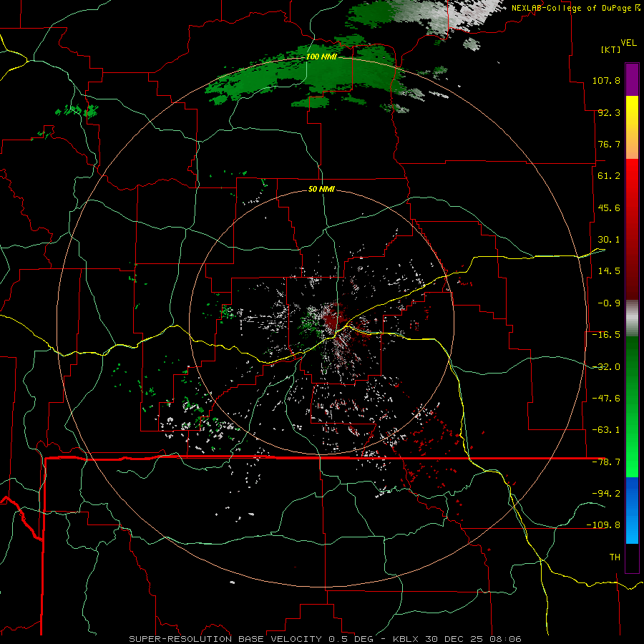The height and width of the screenshot is (644, 644).
Task: Click the 107.8 velocity scale value
Action: point(606,80)
